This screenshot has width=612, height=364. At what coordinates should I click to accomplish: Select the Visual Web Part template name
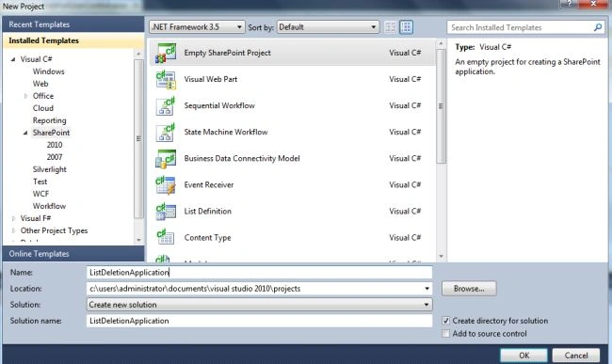[210, 79]
